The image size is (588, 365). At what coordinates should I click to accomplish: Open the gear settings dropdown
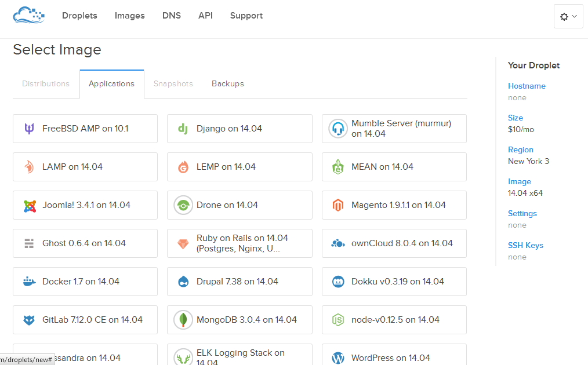point(568,16)
